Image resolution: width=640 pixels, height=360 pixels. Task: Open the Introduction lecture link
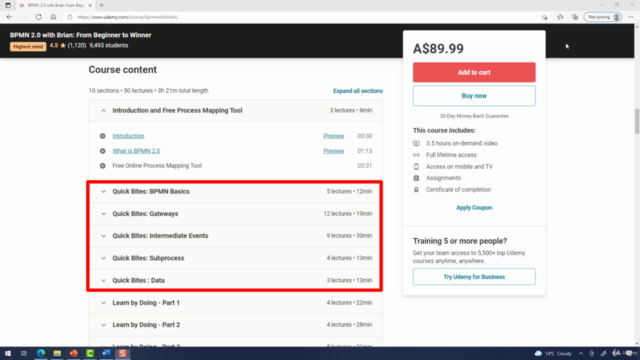click(128, 136)
